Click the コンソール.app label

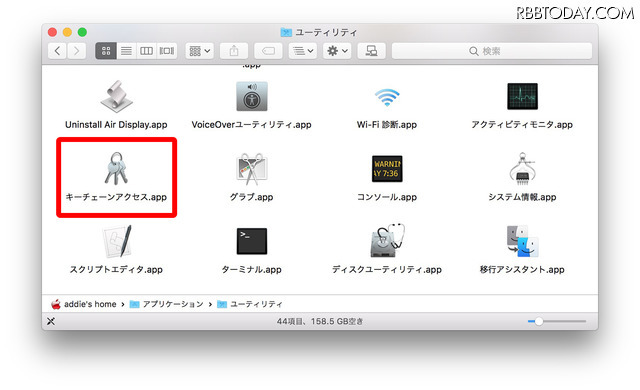387,197
